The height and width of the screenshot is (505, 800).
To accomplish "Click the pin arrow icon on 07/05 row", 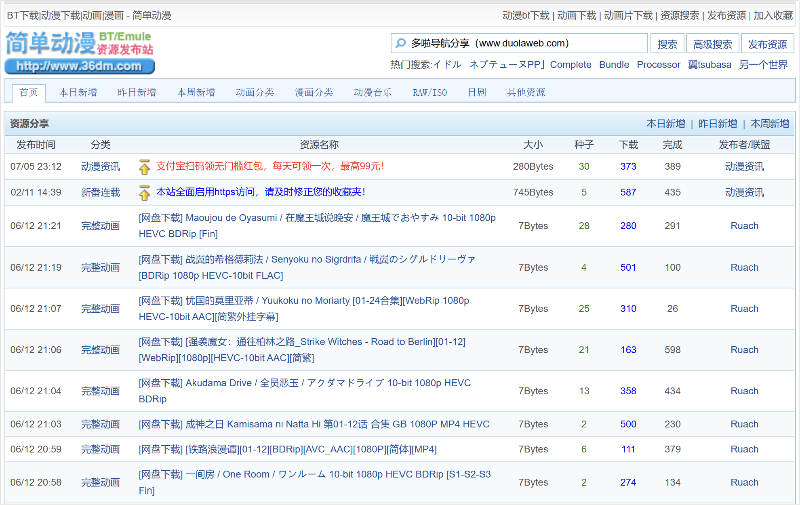I will click(x=144, y=167).
